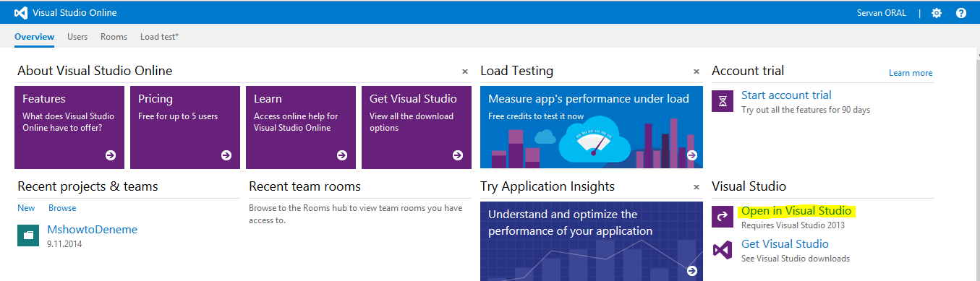Click 'Free credits to test it now' text
This screenshot has height=281, width=980.
point(536,116)
